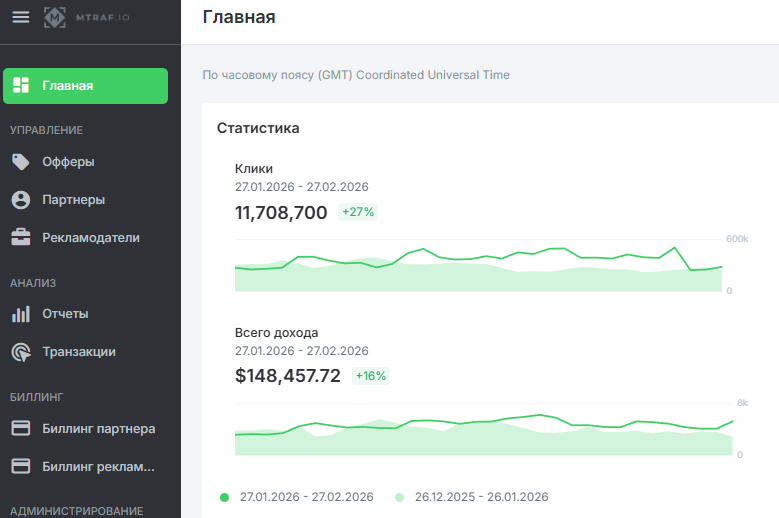Go to the Отчеты section
Viewport: 779px width, 518px height.
65,314
